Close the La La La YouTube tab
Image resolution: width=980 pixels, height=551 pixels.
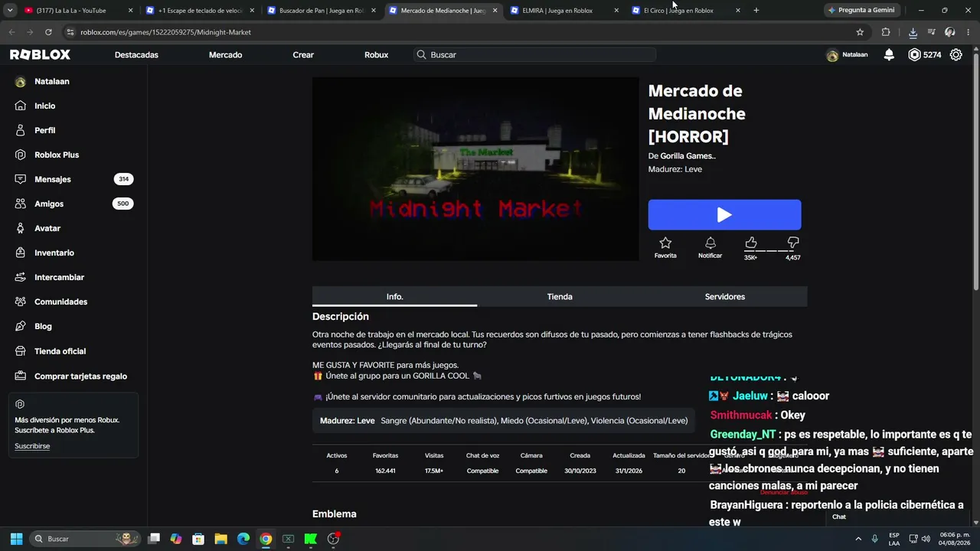point(130,11)
